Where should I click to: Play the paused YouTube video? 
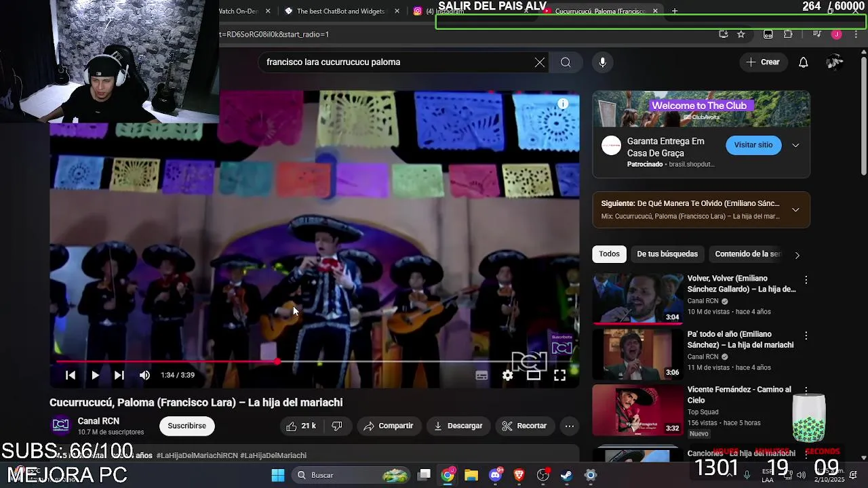coord(95,375)
